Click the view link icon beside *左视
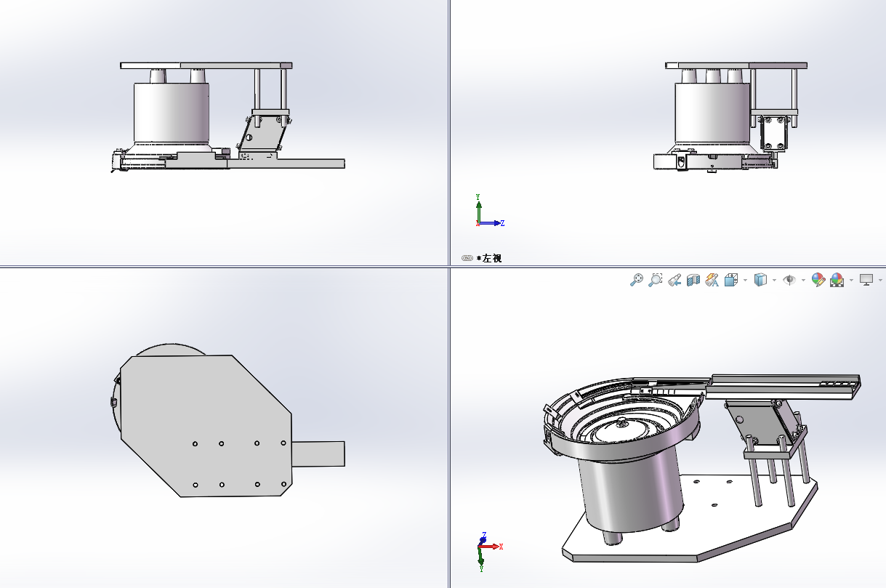886x588 pixels. pos(467,258)
